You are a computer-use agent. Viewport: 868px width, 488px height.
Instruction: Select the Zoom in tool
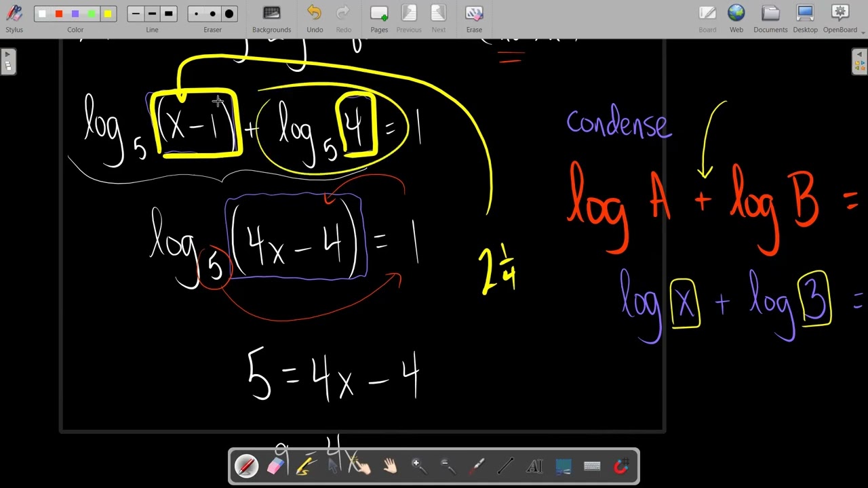(419, 466)
